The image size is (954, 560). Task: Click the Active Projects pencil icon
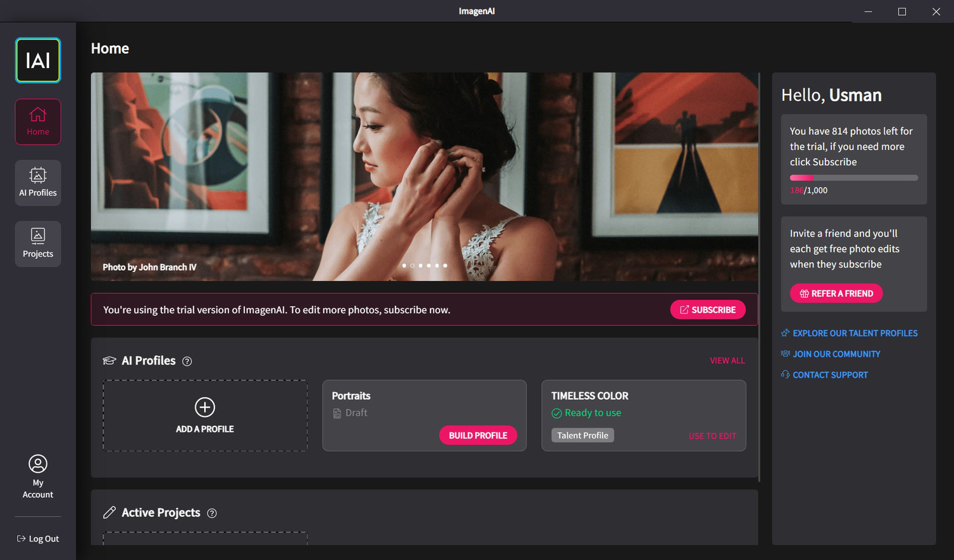(109, 512)
